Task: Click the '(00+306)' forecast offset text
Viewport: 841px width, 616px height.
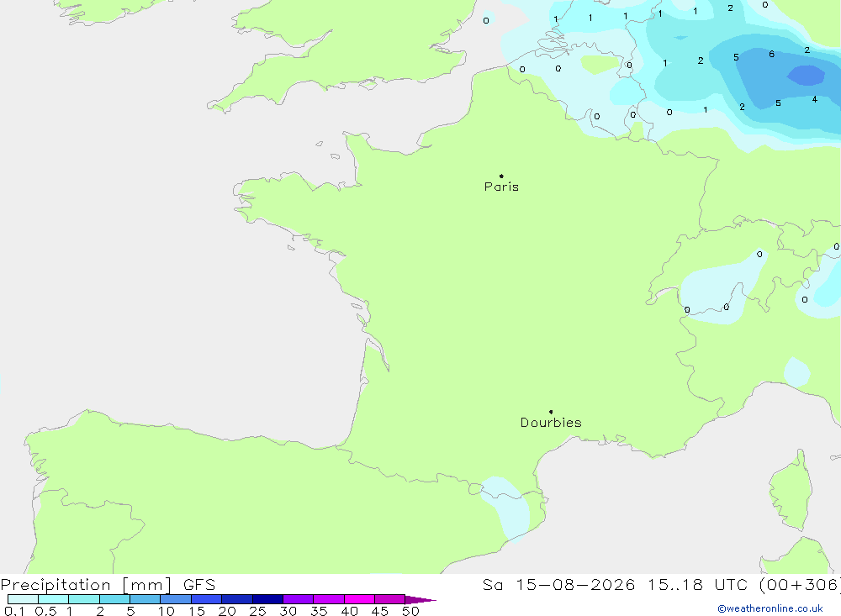Action: (x=799, y=585)
